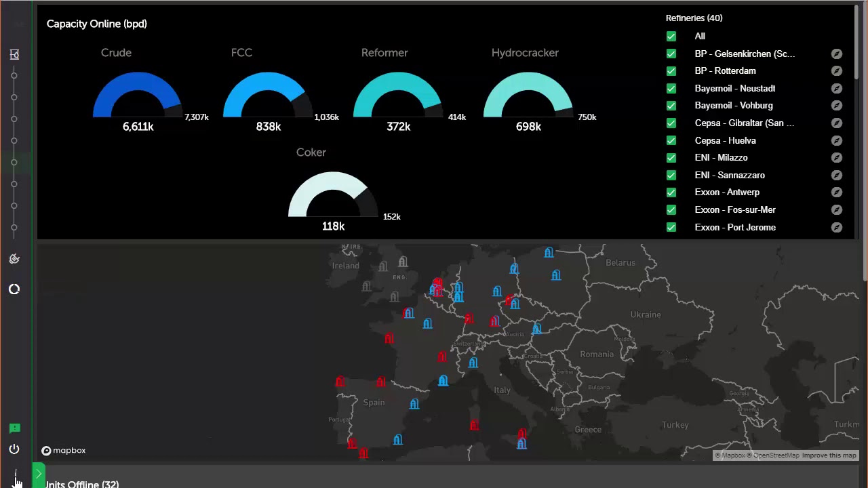Click the top sidebar dashboard icon
Image resolution: width=868 pixels, height=488 pixels.
(x=14, y=54)
